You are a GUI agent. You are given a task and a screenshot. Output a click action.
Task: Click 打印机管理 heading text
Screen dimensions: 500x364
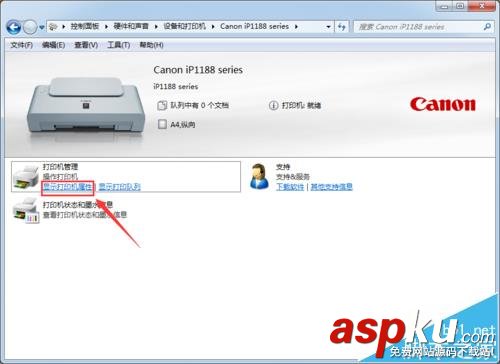[60, 167]
